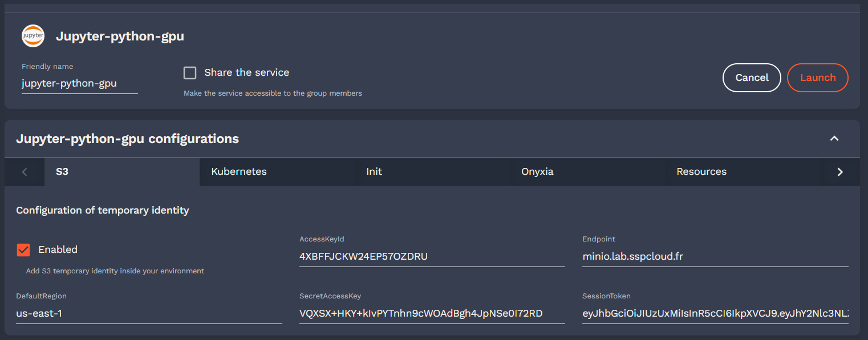
Task: Select the S3 tab
Action: coord(62,171)
